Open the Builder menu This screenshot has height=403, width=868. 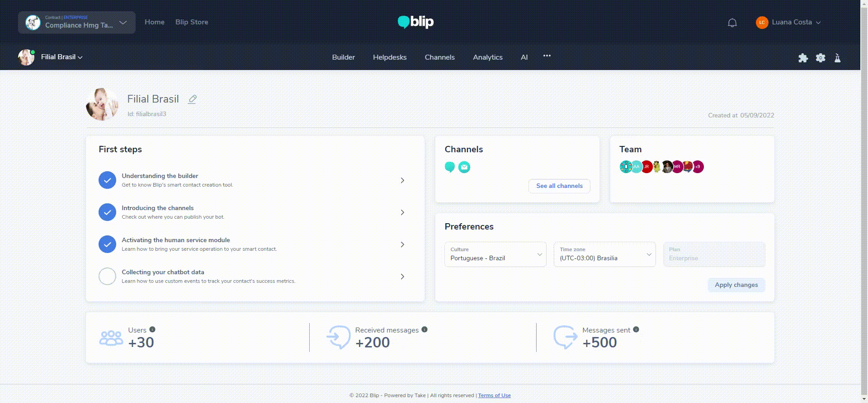(344, 57)
